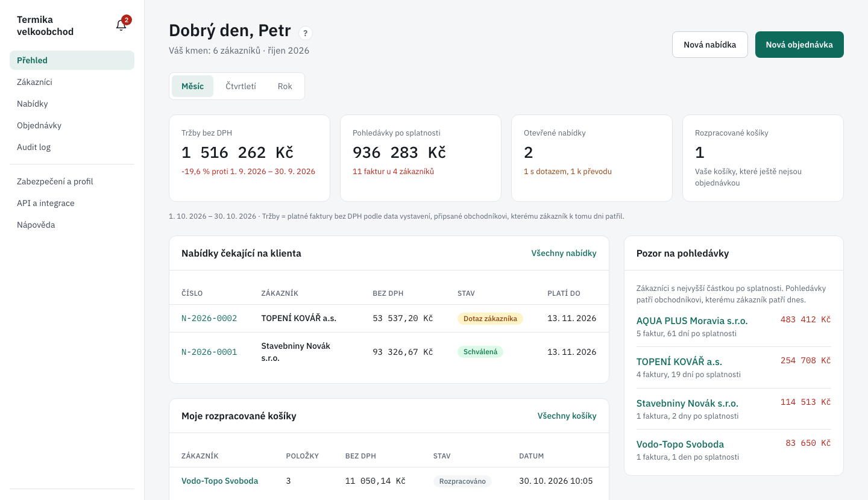Switch to the Čtvrtletí period tab

tap(241, 86)
